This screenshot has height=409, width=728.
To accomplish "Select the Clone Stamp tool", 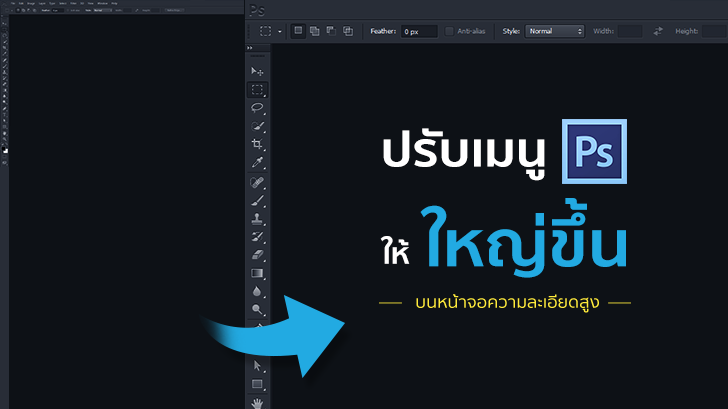I will 257,219.
